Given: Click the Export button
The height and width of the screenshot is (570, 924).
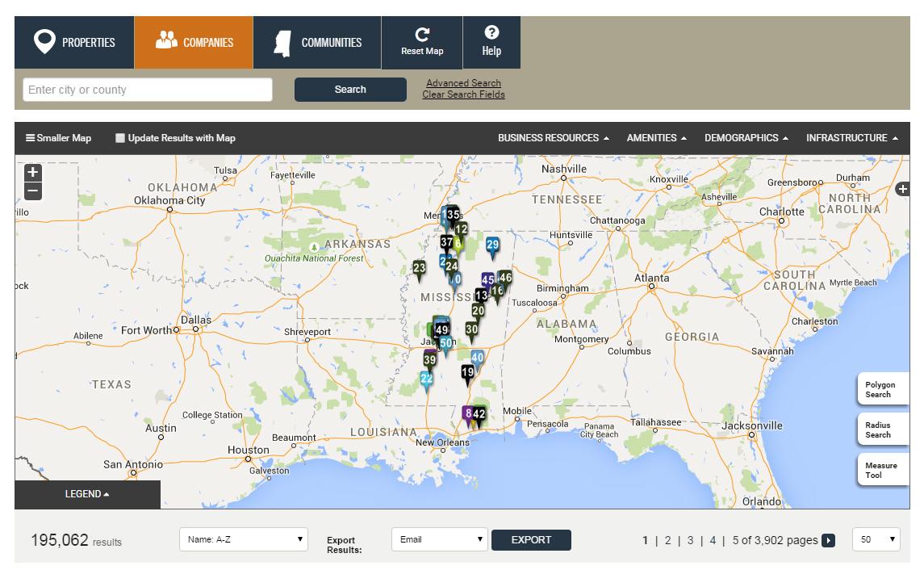Looking at the screenshot, I should pos(532,540).
